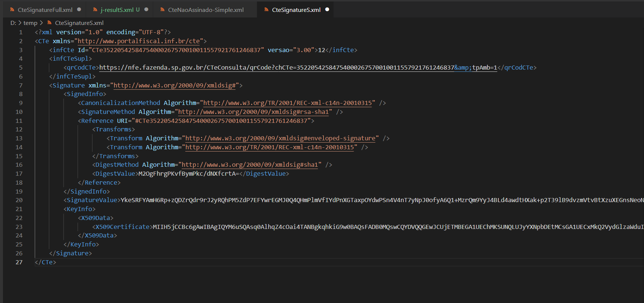Click the SignatureValue tag on line 20
This screenshot has width=644, height=303.
coord(92,200)
